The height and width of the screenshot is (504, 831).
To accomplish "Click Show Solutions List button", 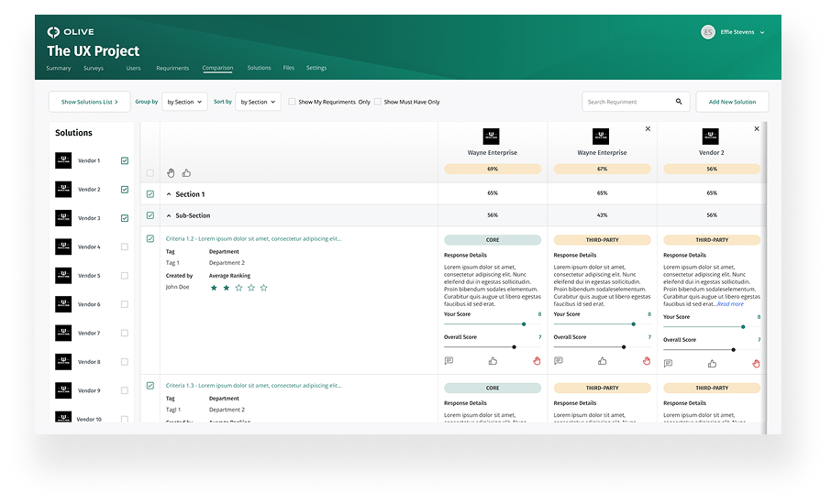I will 90,102.
